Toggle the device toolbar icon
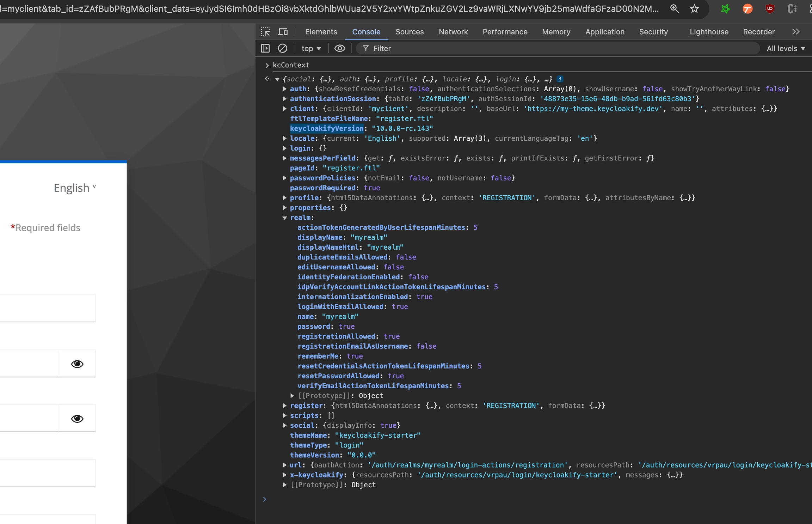Screen dimensions: 812x524 coord(283,32)
